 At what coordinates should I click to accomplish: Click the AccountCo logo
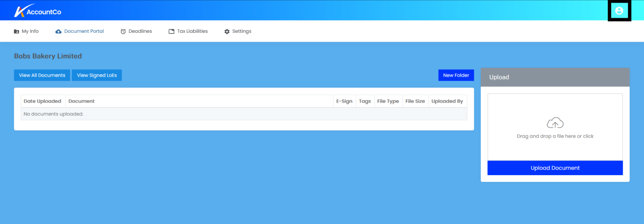click(38, 11)
